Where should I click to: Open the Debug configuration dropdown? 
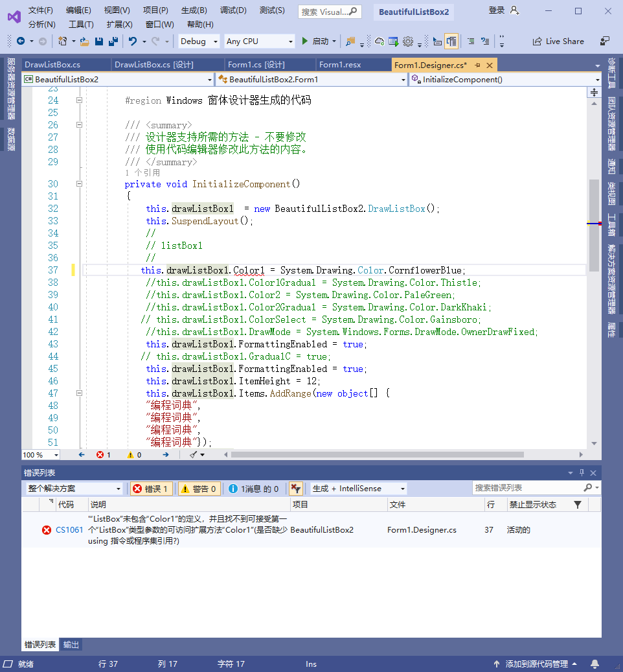[199, 41]
